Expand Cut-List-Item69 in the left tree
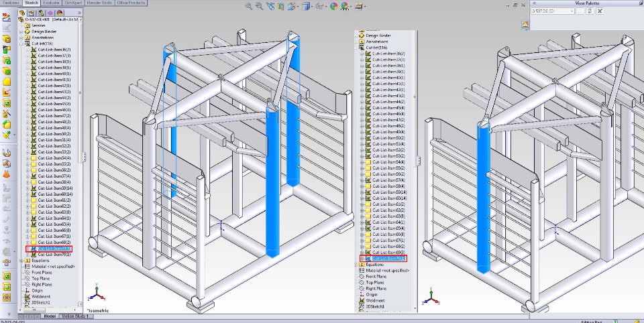 pos(28,249)
